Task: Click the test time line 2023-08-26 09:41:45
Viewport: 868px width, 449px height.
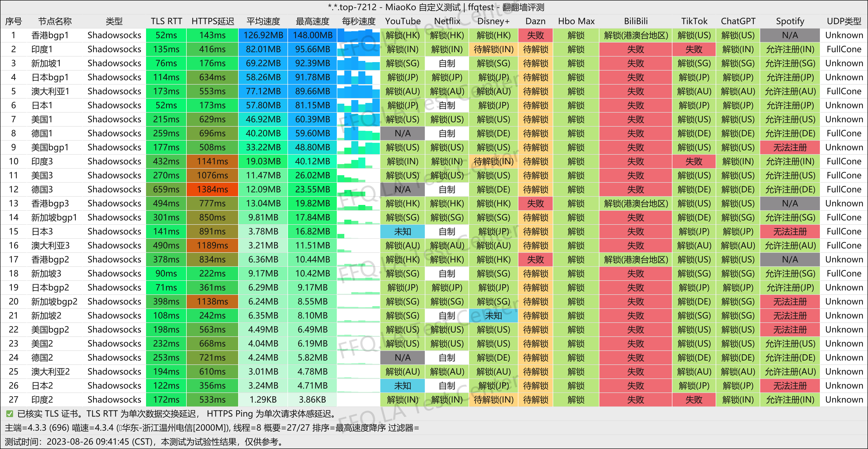Action: 144,442
